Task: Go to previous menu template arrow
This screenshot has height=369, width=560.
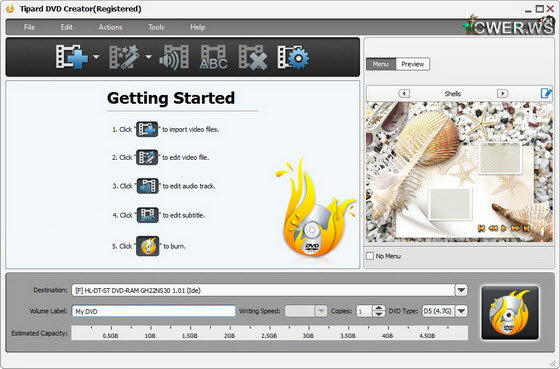Action: 404,94
